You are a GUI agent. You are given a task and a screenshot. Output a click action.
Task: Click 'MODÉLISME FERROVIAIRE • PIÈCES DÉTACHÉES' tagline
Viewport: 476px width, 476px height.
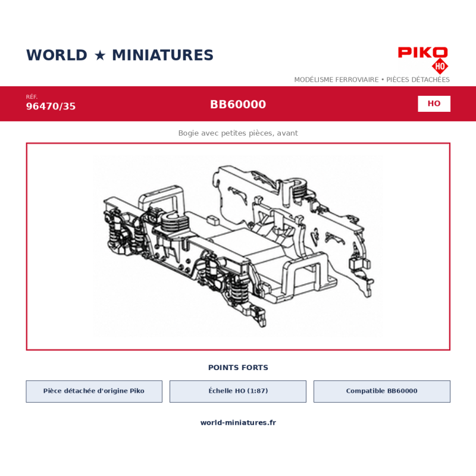point(372,80)
